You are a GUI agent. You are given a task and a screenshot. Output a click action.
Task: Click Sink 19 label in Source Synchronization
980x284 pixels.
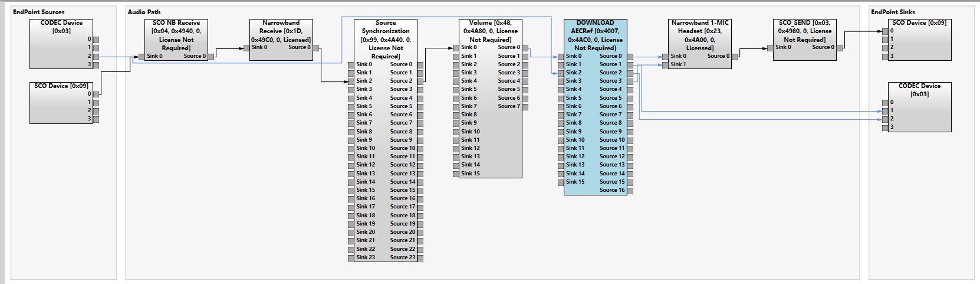(366, 224)
